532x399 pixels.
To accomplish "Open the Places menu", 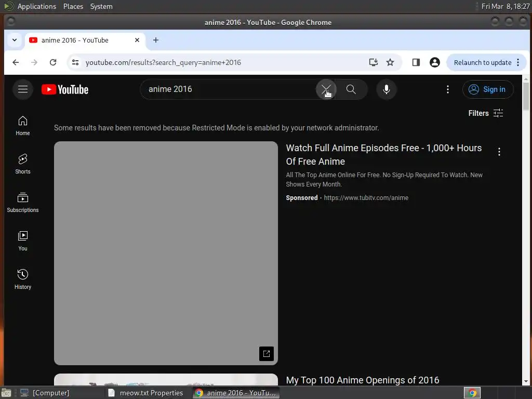I will pyautogui.click(x=73, y=6).
